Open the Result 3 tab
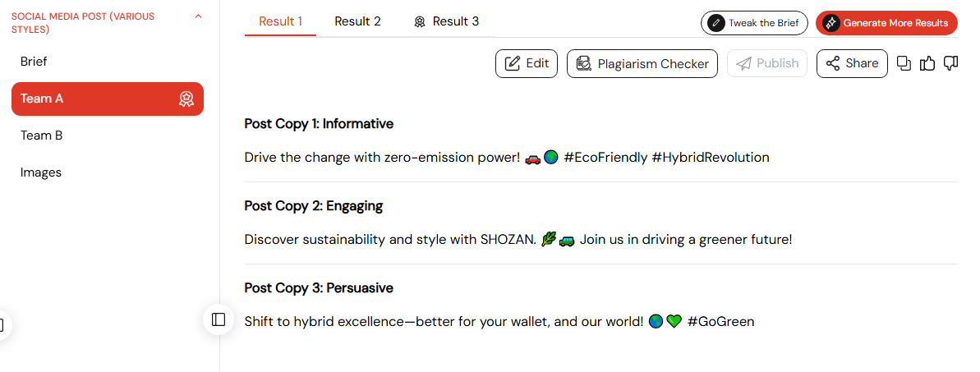980x372 pixels. click(x=447, y=21)
